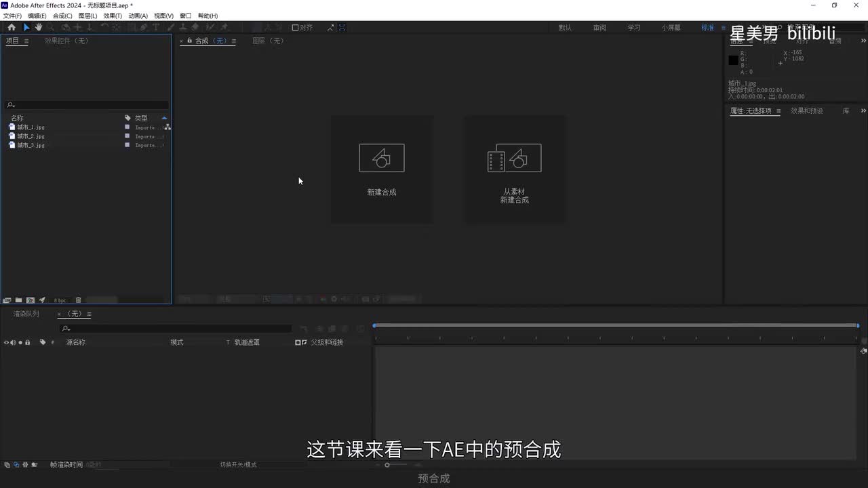Expand hidden panels chevron next to 库
Viewport: 868px width, 488px height.
(x=863, y=111)
